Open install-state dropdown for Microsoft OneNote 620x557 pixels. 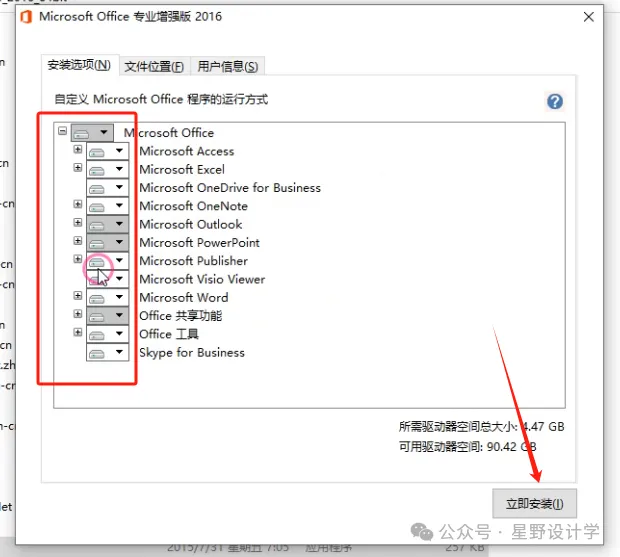[108, 206]
